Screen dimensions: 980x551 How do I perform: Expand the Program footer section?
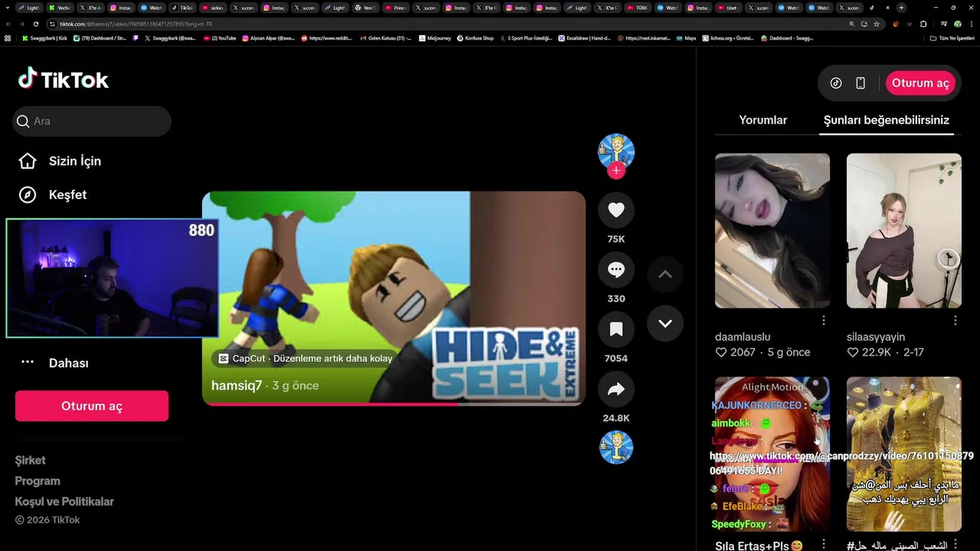click(38, 481)
